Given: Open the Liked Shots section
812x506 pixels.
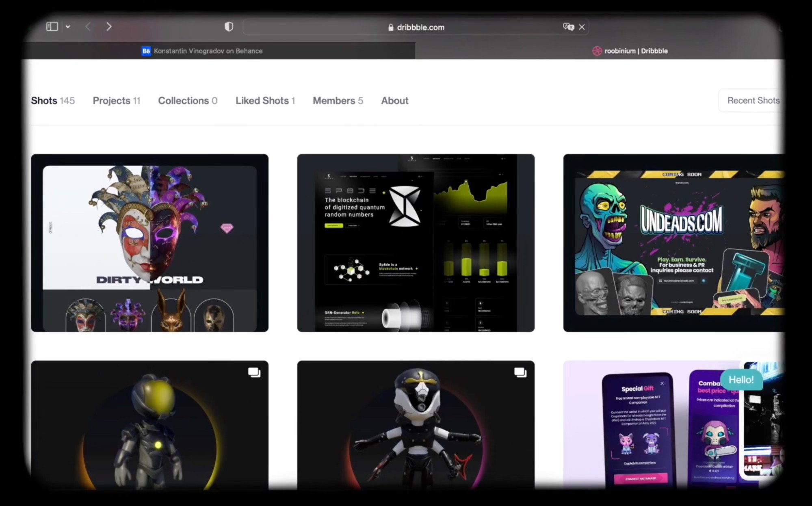Looking at the screenshot, I should point(265,100).
